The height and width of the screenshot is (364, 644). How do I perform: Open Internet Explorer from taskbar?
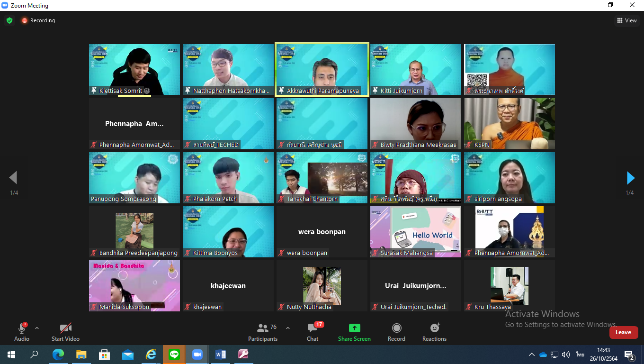tap(151, 355)
